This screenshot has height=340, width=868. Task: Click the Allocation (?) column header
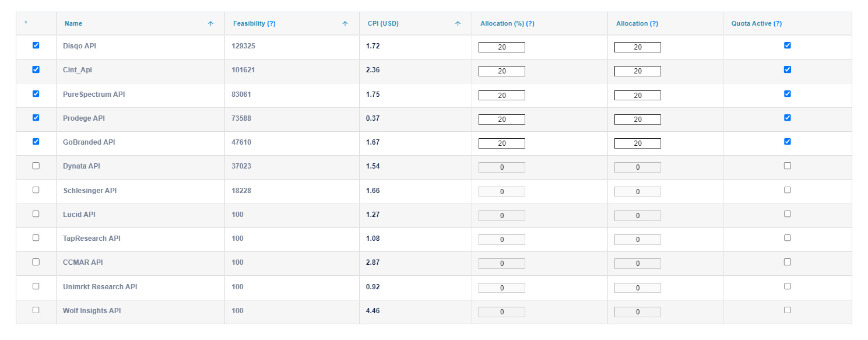pyautogui.click(x=637, y=24)
